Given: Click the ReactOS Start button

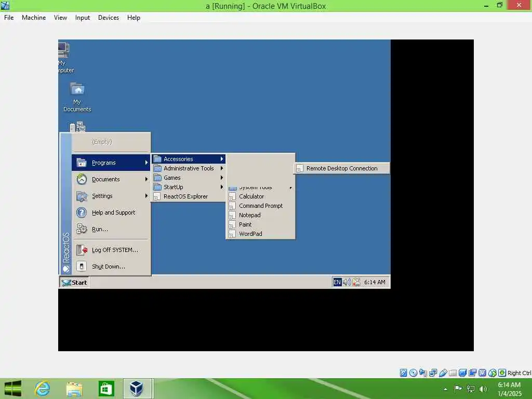Looking at the screenshot, I should (x=74, y=282).
